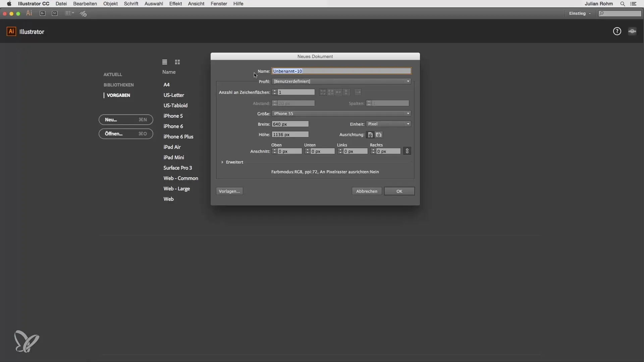Select grid by column artboard layout

(331, 92)
